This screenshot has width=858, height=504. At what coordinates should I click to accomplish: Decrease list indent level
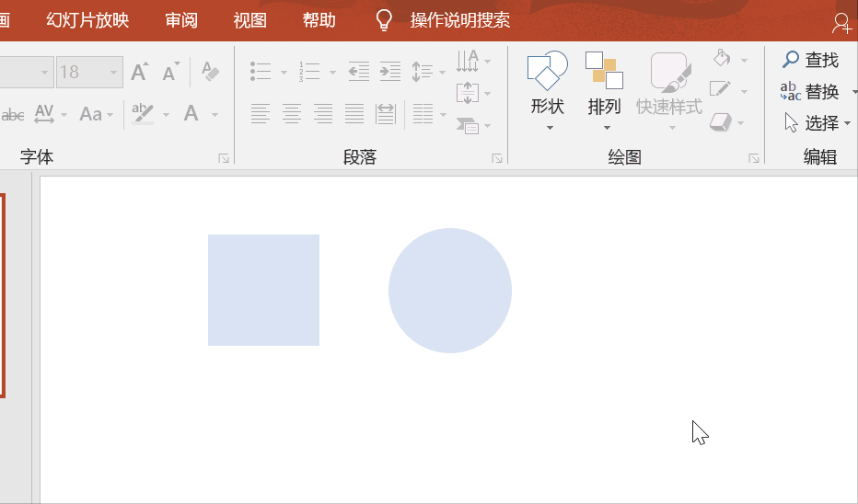click(359, 72)
